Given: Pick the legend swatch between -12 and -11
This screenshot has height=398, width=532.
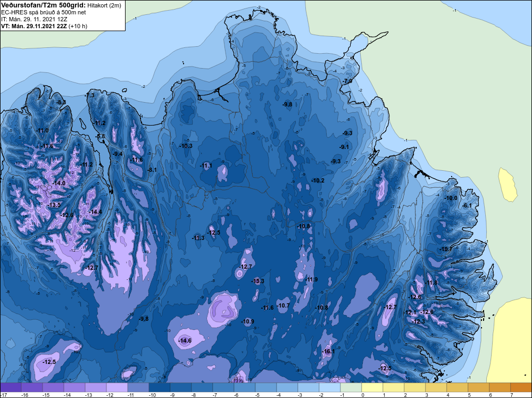Looking at the screenshot, I should click(x=117, y=387).
